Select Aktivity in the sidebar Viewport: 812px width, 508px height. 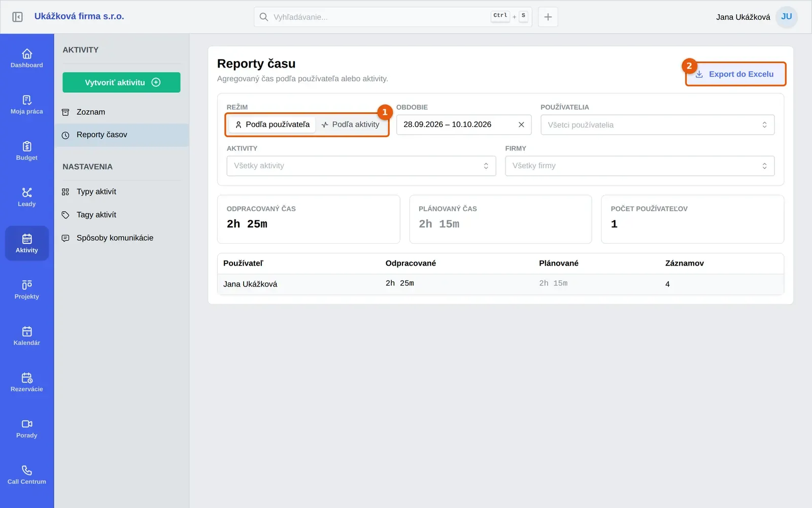coord(27,243)
